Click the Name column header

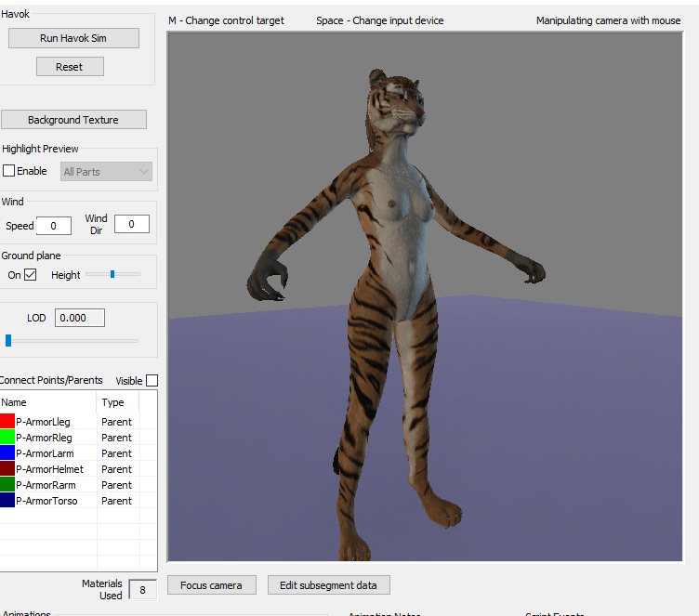click(x=48, y=402)
